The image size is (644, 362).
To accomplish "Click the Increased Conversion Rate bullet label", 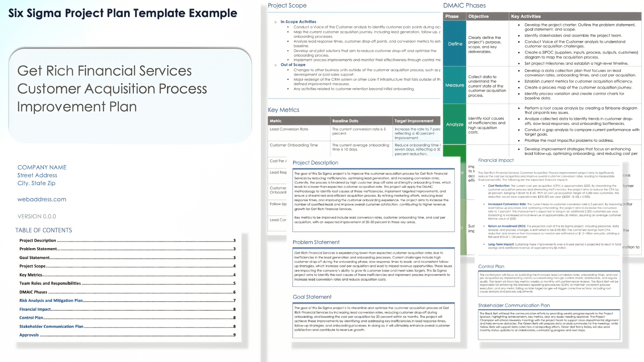I will (507, 204).
